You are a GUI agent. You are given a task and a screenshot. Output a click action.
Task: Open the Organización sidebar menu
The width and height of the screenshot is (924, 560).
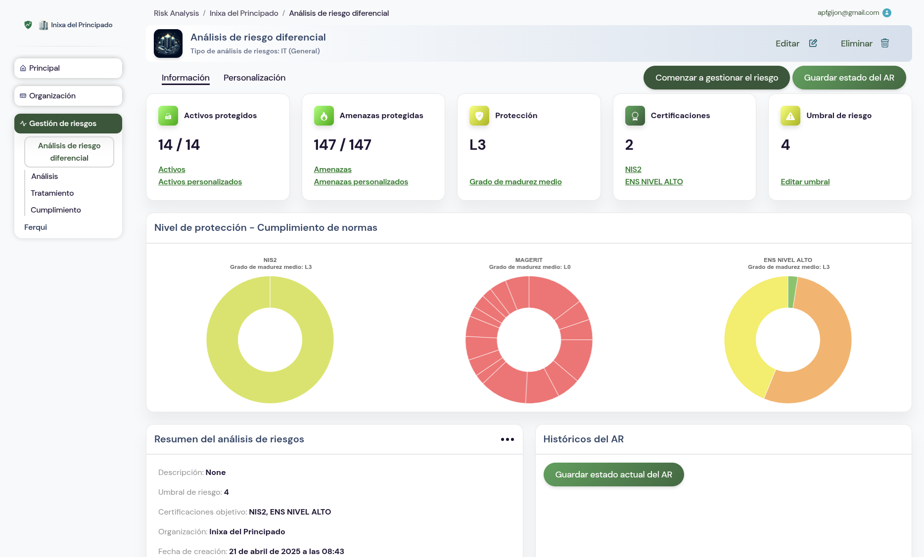click(x=68, y=96)
